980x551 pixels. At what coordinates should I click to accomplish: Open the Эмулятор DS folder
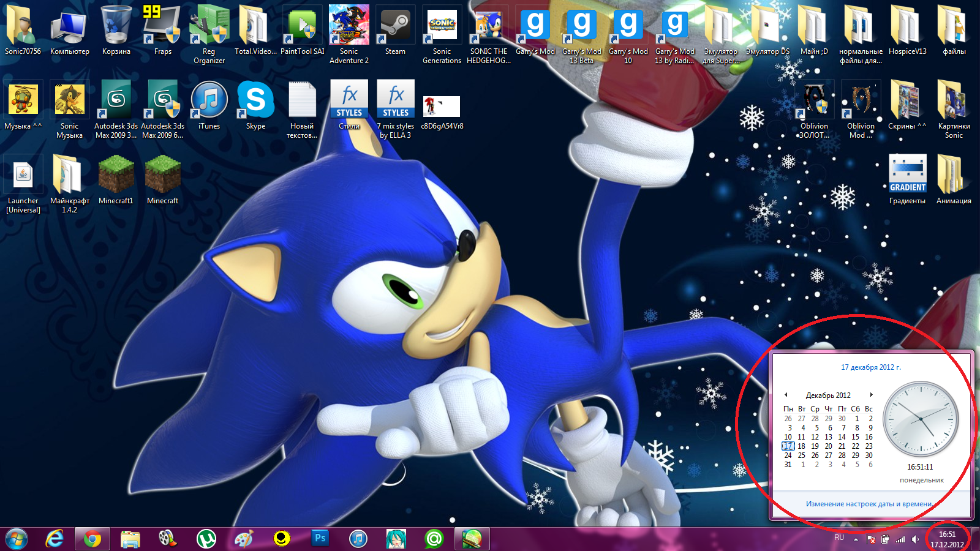click(767, 31)
